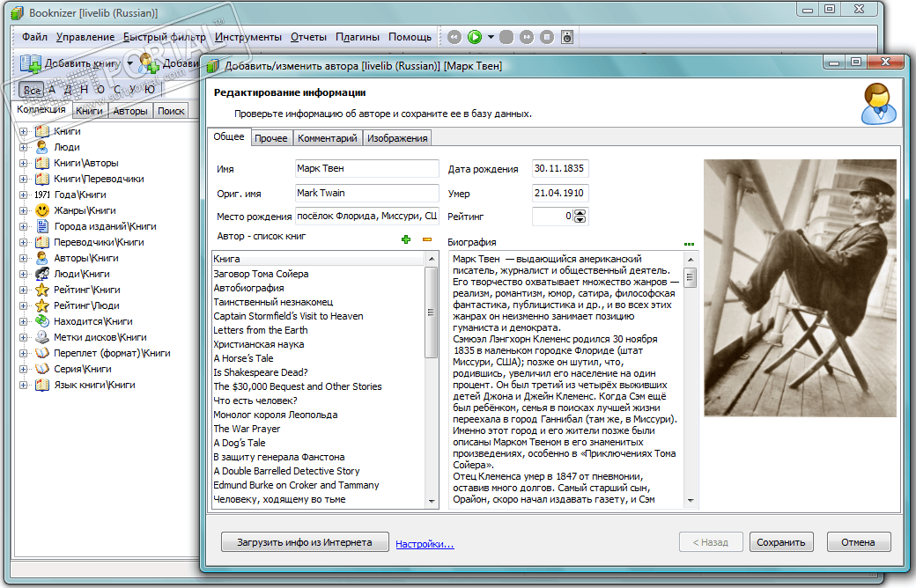This screenshot has width=916, height=588.
Task: Expand the Книги tree node
Action: [x=24, y=131]
